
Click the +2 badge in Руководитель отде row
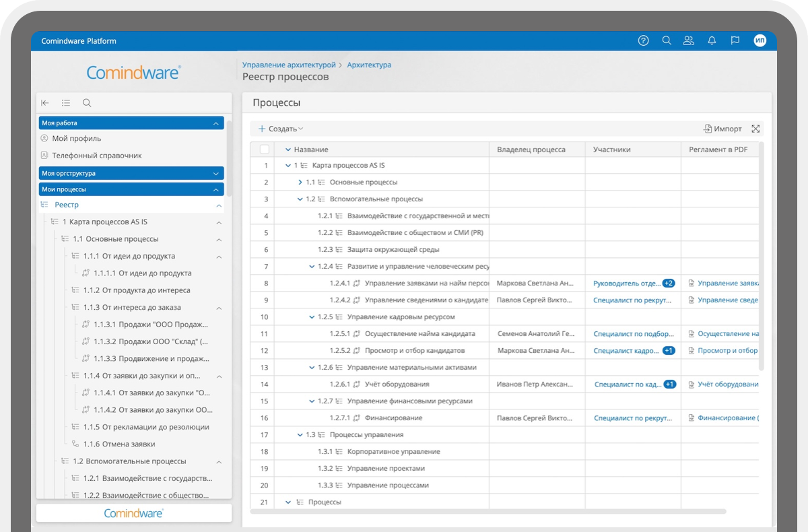669,284
